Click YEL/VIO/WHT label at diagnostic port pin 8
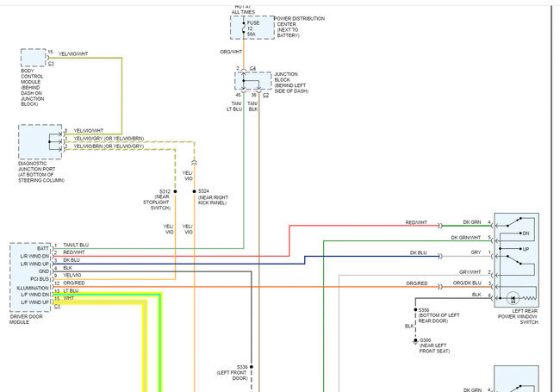560x392 pixels. pyautogui.click(x=88, y=131)
